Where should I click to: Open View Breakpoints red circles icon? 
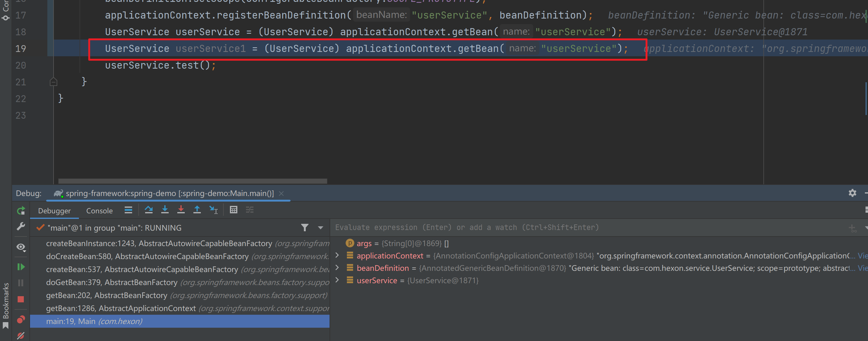pyautogui.click(x=21, y=319)
